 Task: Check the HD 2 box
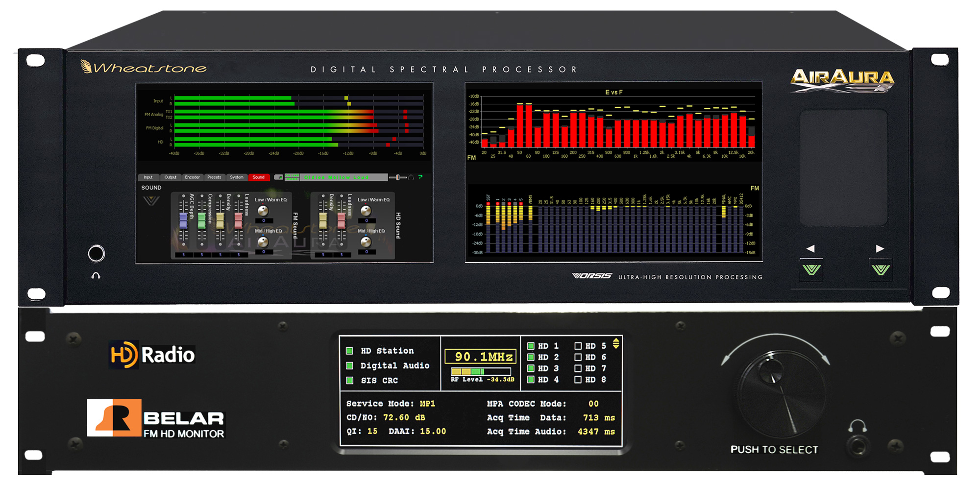(531, 357)
